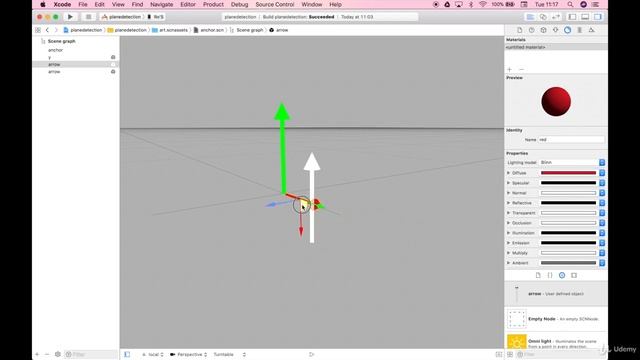The width and height of the screenshot is (640, 360).
Task: Run the project with the play button
Action: (70, 17)
